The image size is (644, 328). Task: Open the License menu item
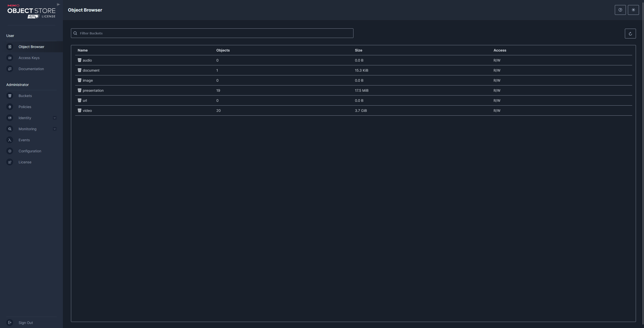[31, 162]
